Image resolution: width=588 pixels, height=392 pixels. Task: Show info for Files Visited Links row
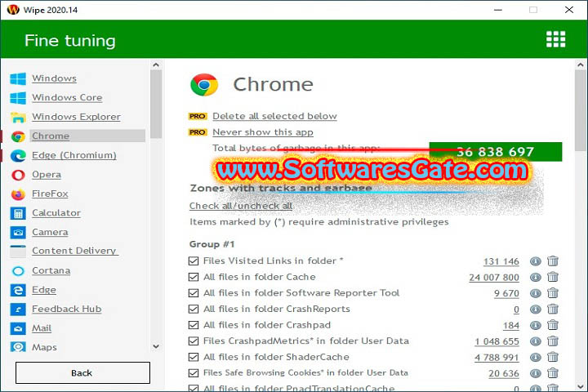point(536,261)
